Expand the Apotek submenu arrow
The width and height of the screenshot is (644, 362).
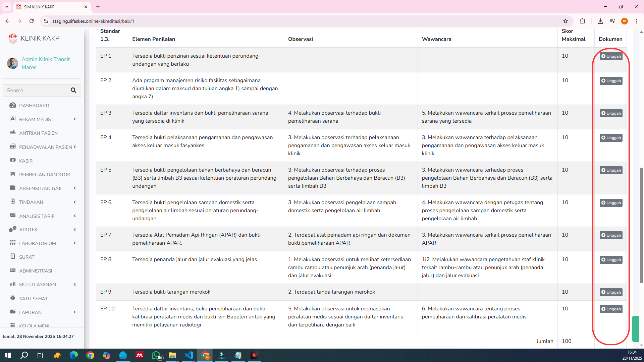point(75,230)
